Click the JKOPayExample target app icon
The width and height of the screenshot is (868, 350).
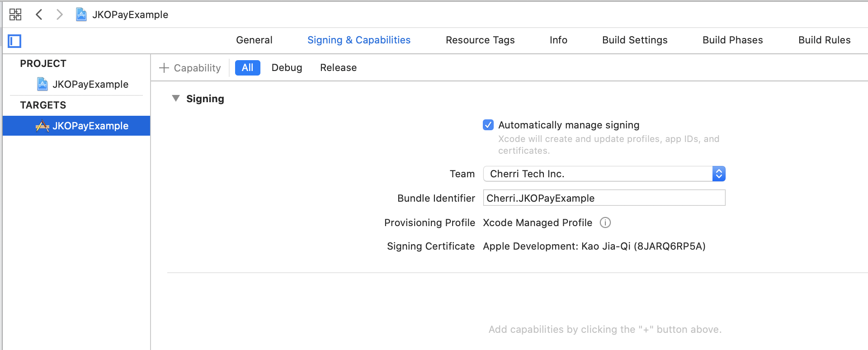click(x=42, y=126)
